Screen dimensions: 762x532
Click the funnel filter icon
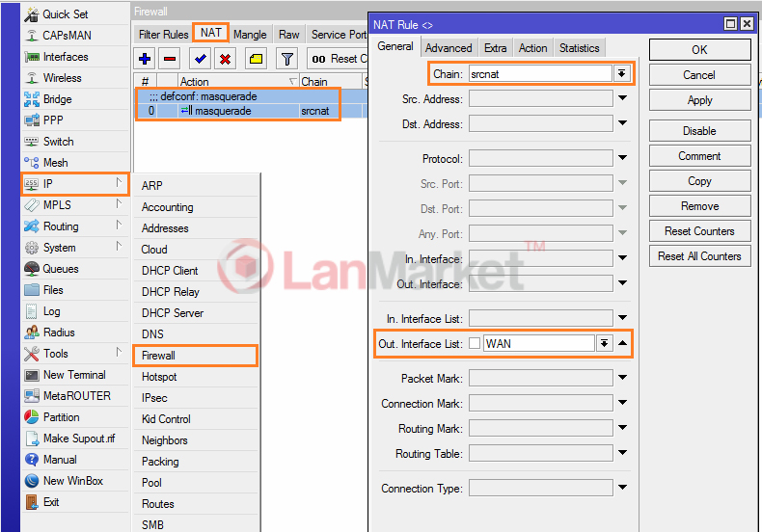coord(286,59)
